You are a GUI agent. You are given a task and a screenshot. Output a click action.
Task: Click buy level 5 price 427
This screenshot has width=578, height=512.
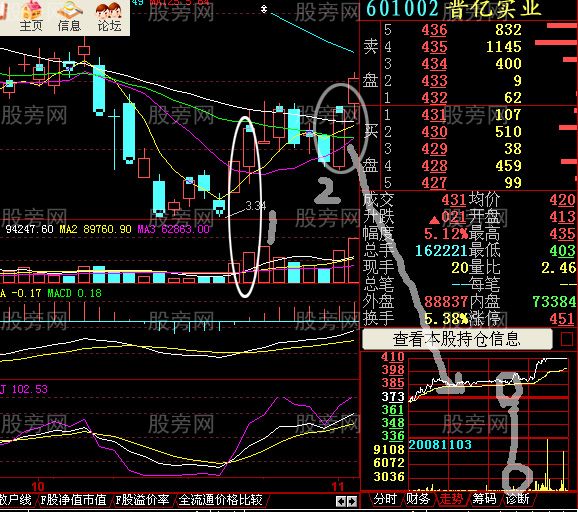point(434,183)
